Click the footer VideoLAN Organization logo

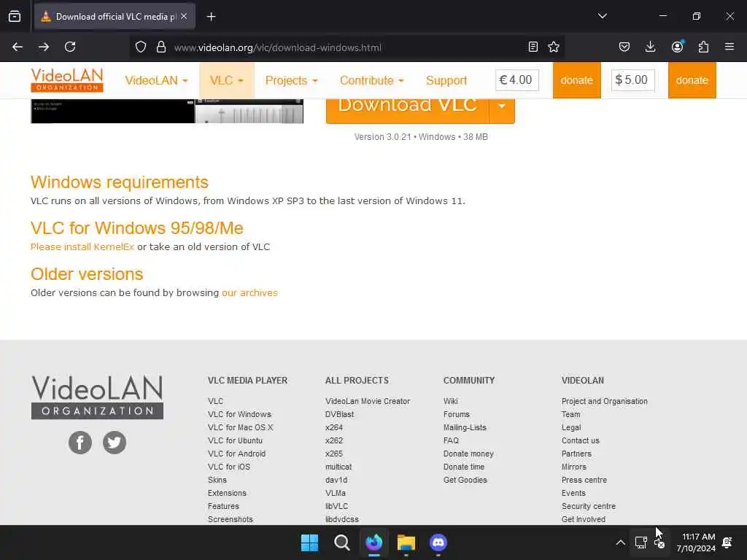[97, 397]
